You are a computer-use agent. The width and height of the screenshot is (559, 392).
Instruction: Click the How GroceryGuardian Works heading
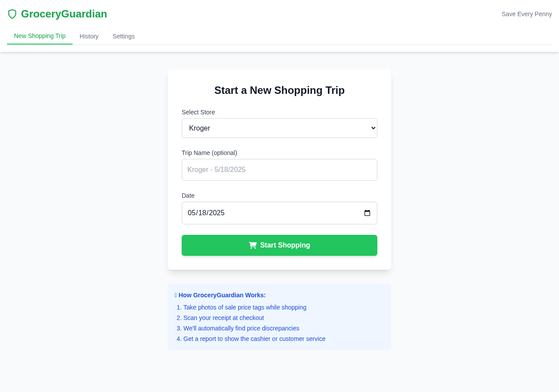(220, 295)
